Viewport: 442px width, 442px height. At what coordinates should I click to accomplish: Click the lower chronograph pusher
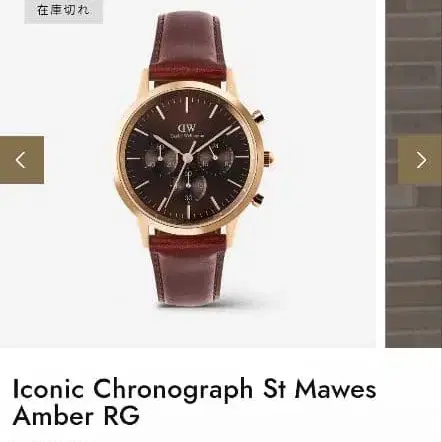258,199
